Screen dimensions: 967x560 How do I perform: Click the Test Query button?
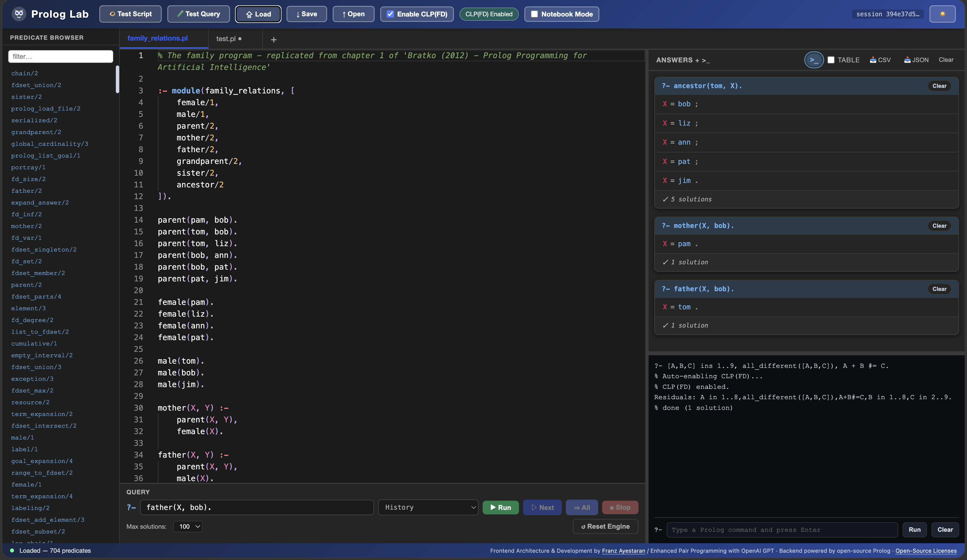tap(198, 14)
